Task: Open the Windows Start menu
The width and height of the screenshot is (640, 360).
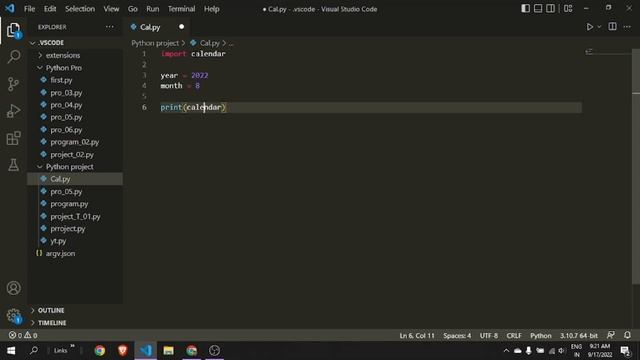Action: click(11, 351)
